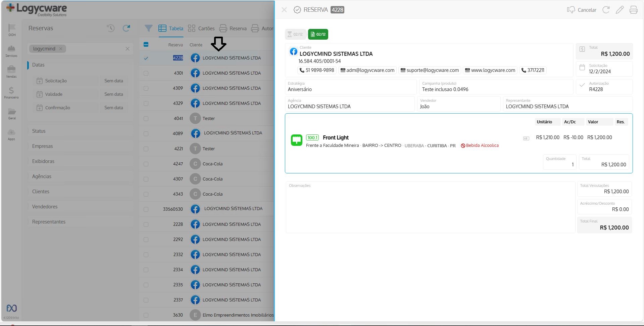
Task: Click the green Front Light billboard icon
Action: pyautogui.click(x=297, y=140)
